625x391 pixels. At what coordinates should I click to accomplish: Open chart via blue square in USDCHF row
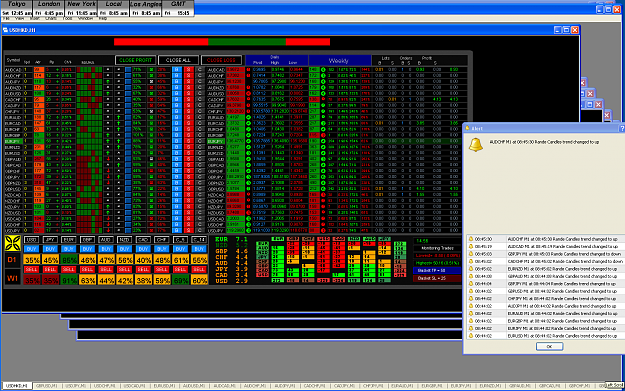tap(128, 224)
